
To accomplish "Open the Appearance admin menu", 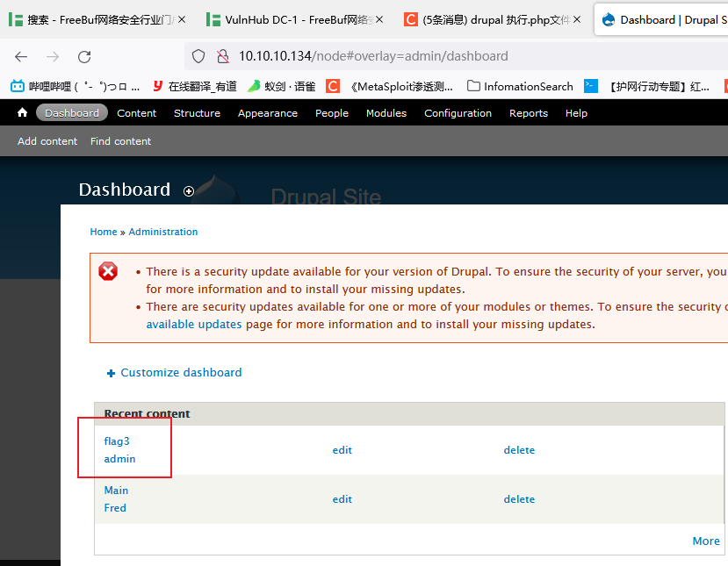I will (x=268, y=113).
